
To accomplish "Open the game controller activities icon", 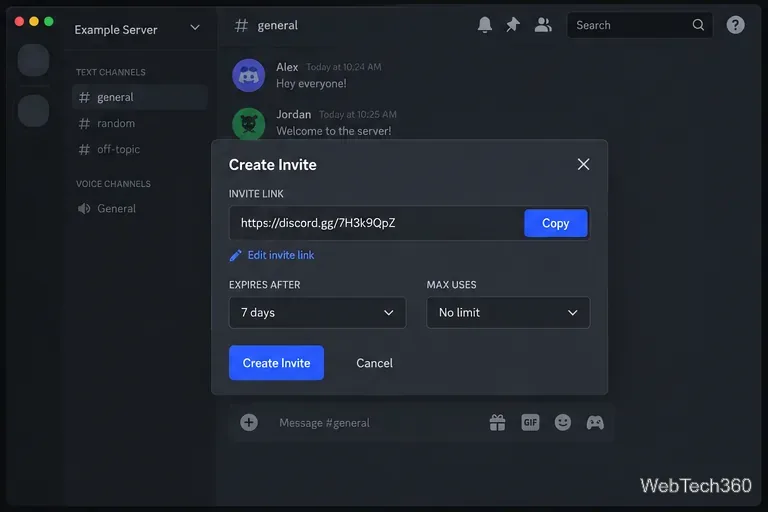I will pyautogui.click(x=595, y=422).
